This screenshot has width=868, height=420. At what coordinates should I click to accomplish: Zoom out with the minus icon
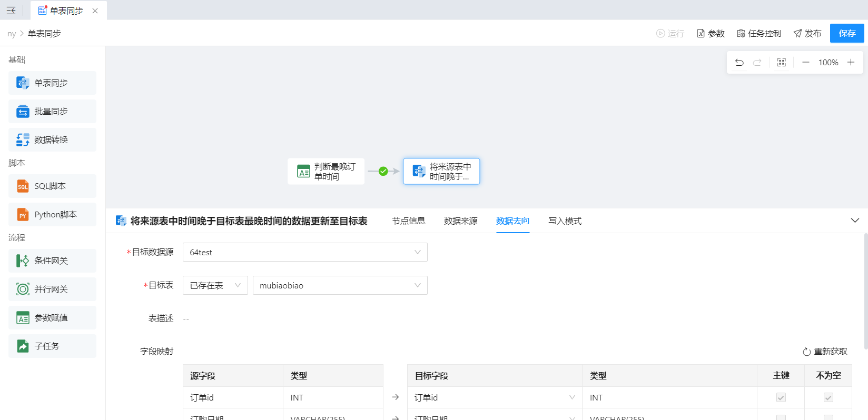[805, 62]
